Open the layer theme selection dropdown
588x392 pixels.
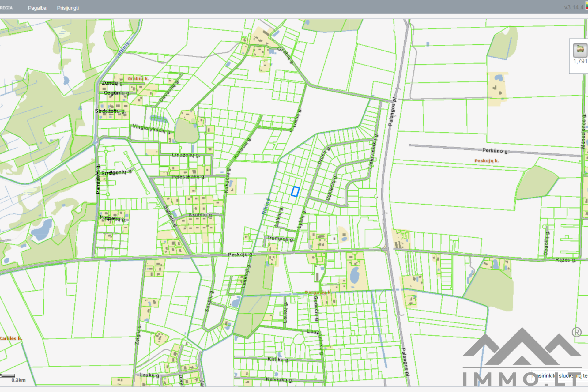tap(560, 375)
